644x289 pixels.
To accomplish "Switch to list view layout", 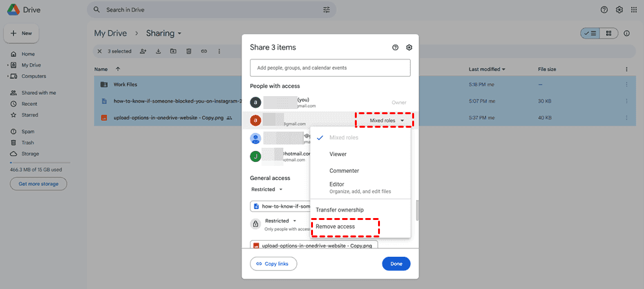I will (x=590, y=34).
